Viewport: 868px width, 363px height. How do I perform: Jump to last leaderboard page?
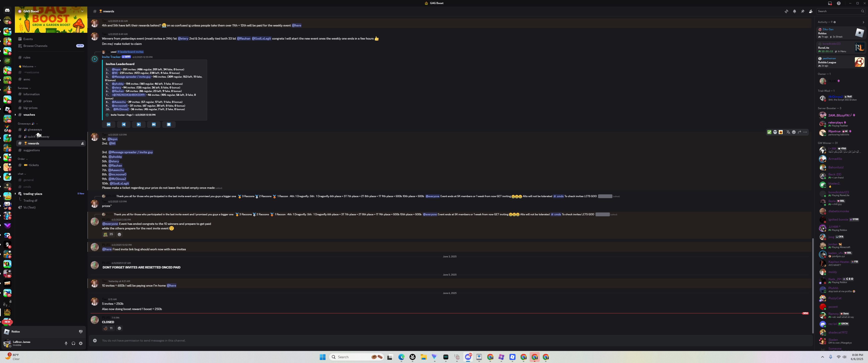(154, 125)
